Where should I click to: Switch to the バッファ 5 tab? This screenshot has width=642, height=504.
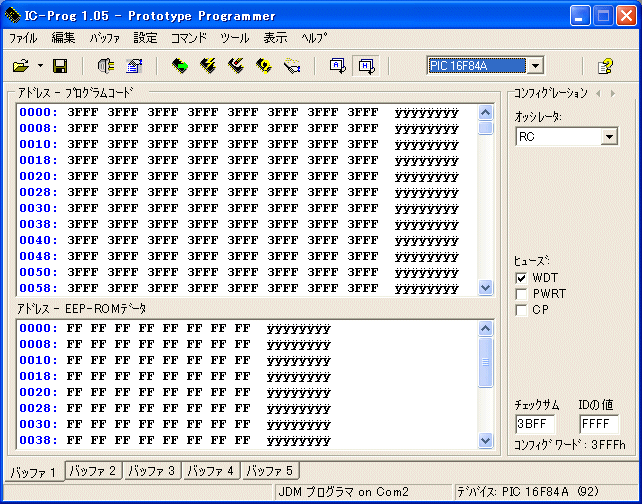pyautogui.click(x=270, y=470)
